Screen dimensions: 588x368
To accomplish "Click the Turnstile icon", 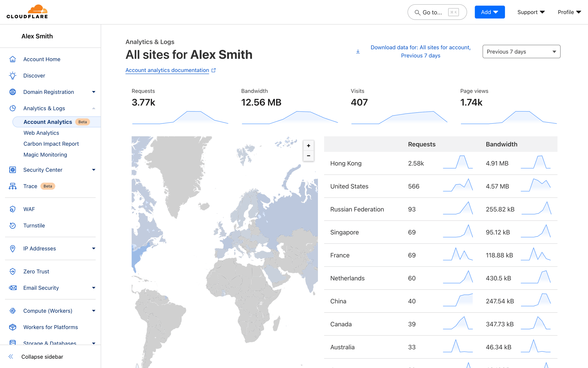I will tap(13, 225).
